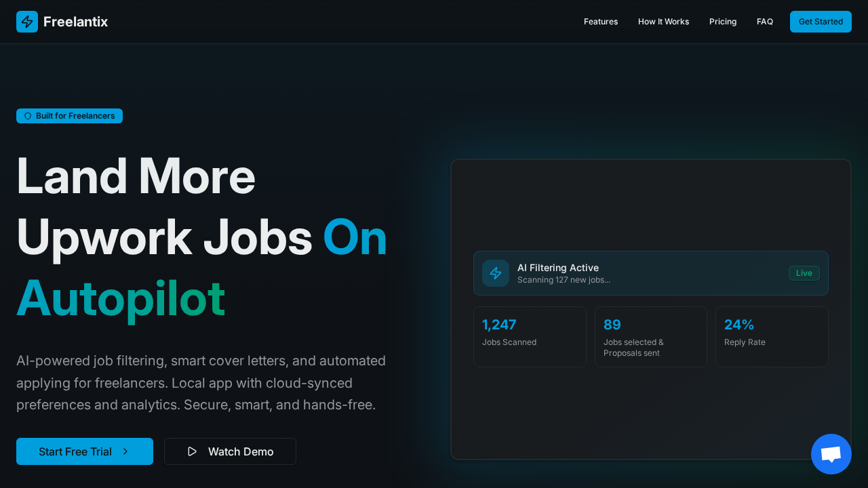
Task: Click the Get Started button
Action: (x=821, y=22)
